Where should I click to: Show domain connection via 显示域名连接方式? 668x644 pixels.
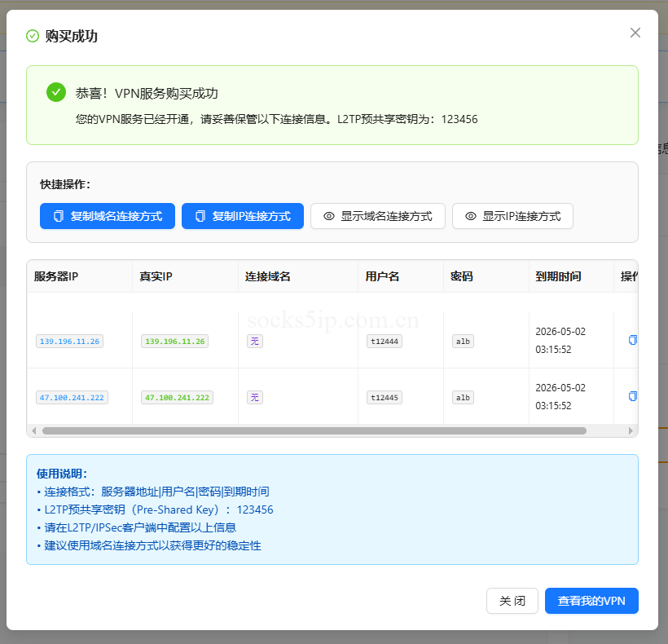tap(378, 216)
